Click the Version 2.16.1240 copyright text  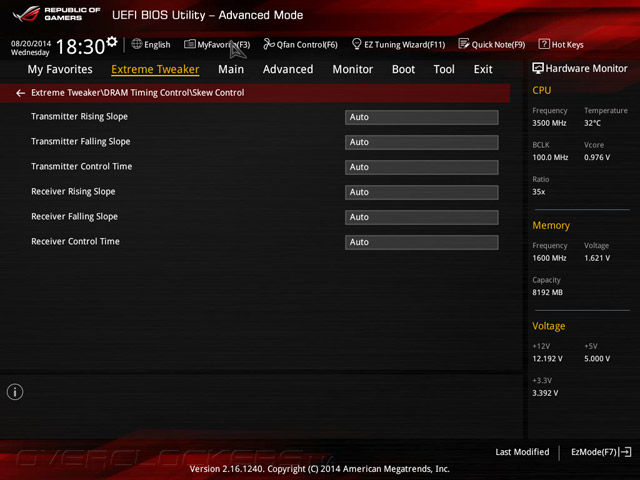[x=320, y=469]
